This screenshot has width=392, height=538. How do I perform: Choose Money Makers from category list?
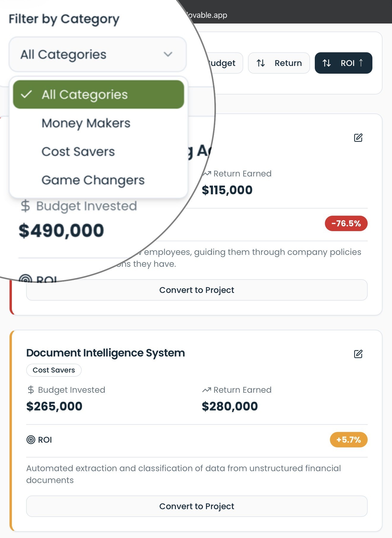click(86, 123)
